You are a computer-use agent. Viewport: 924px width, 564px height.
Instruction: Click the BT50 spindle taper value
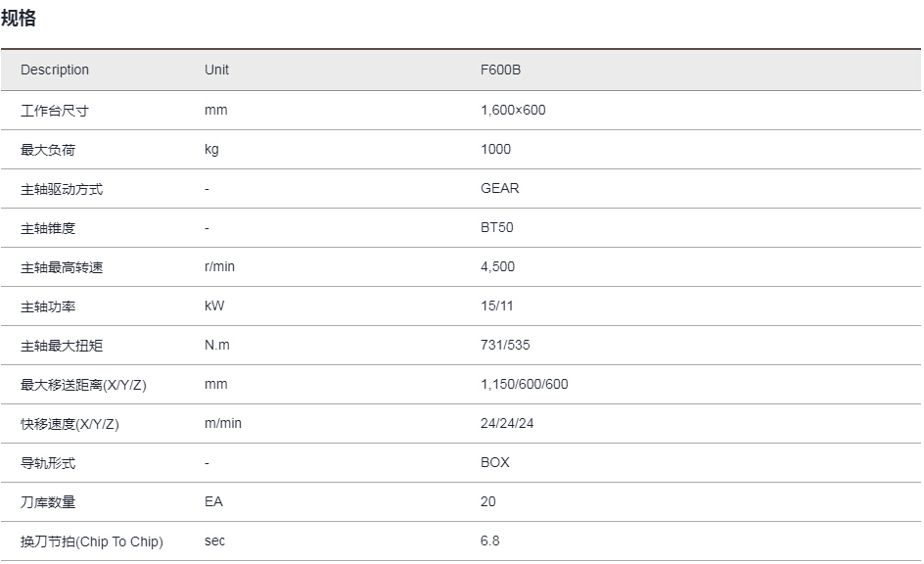[497, 227]
